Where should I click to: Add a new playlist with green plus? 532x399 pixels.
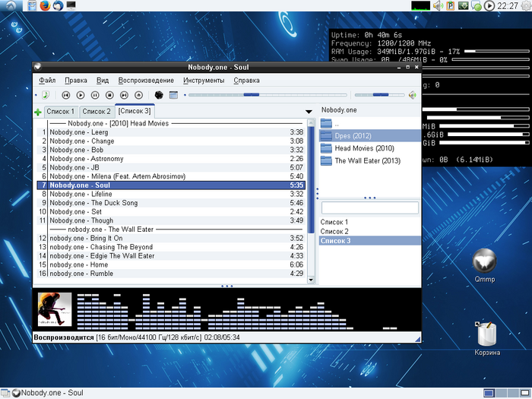click(x=38, y=112)
